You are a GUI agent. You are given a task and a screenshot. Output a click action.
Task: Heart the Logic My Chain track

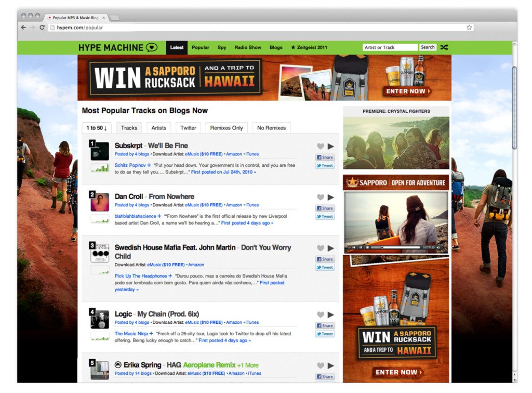[x=321, y=315]
